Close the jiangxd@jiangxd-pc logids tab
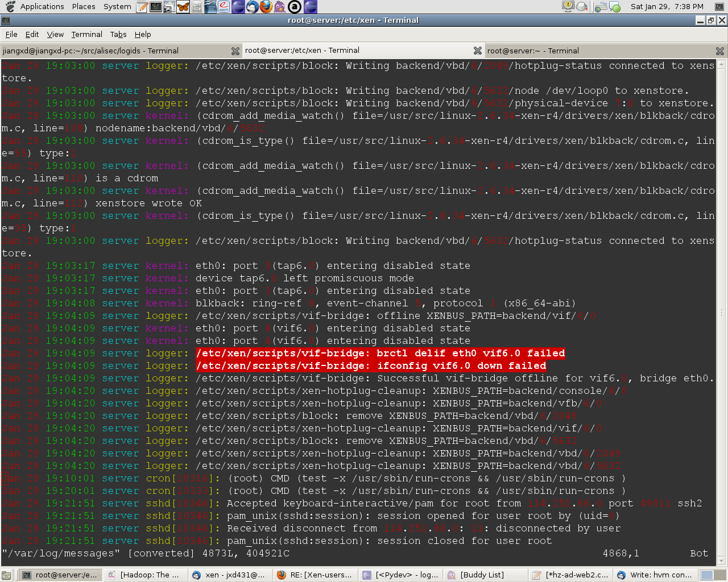The image size is (728, 582). [235, 51]
